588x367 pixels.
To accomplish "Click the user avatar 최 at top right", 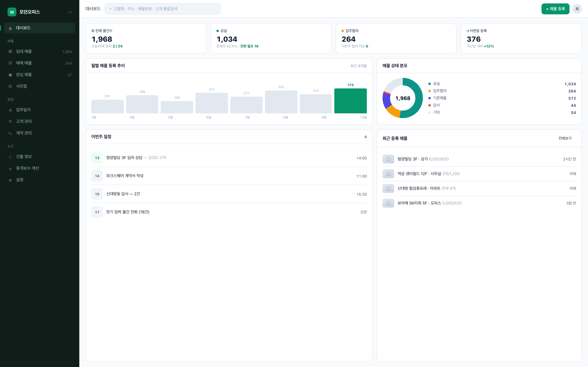I will tap(577, 9).
